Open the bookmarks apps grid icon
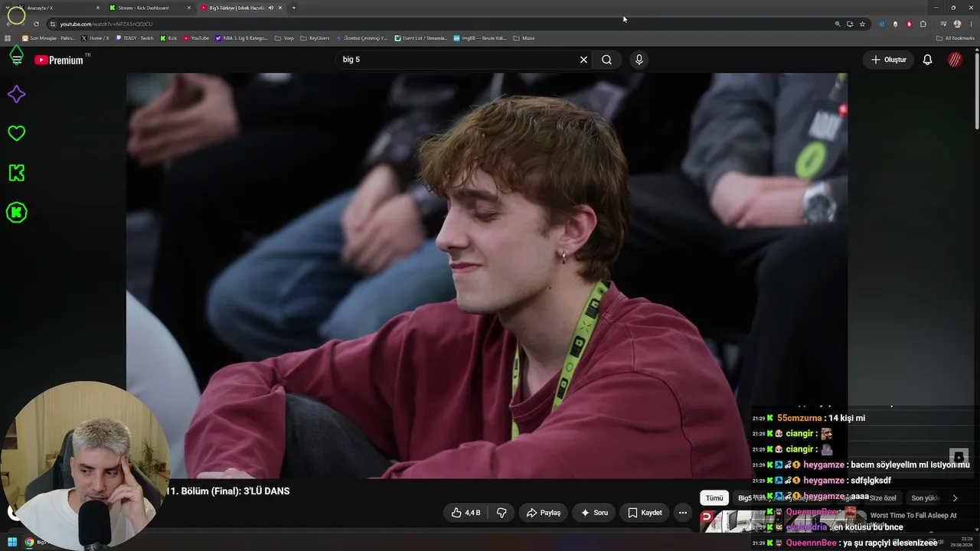The image size is (980, 551). click(8, 38)
